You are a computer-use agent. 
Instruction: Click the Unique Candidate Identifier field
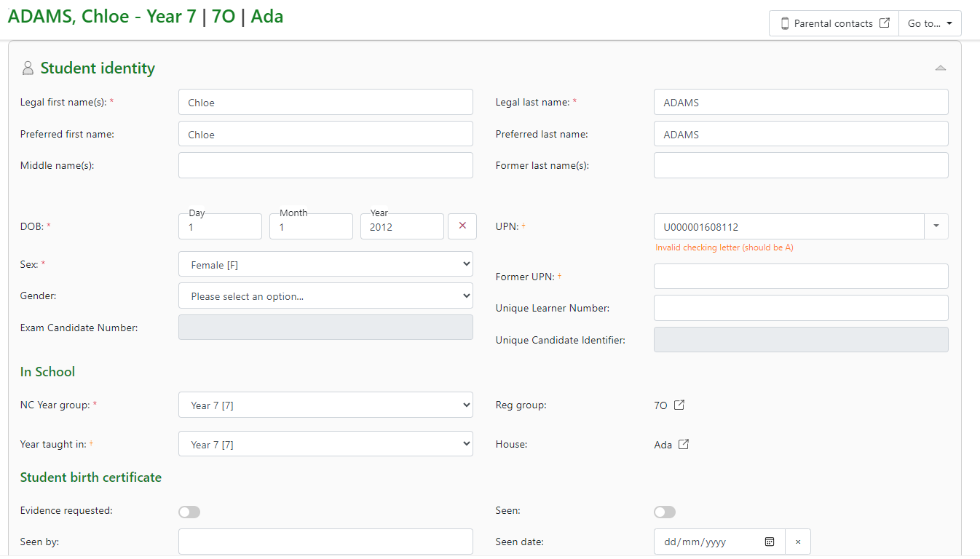point(801,340)
